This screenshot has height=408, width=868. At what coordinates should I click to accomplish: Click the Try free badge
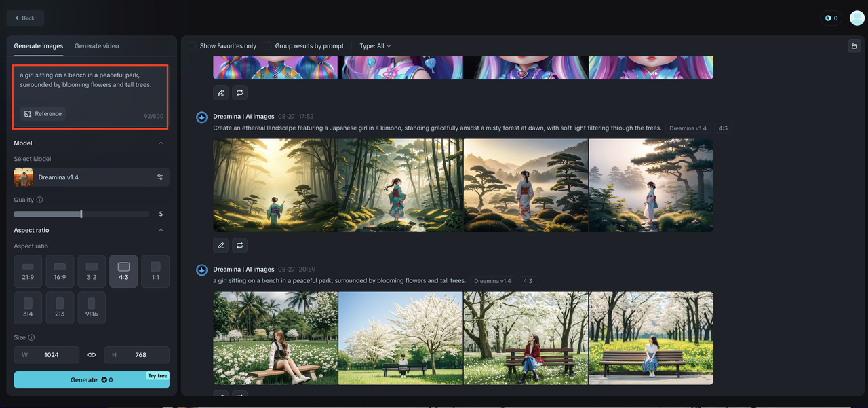click(157, 376)
